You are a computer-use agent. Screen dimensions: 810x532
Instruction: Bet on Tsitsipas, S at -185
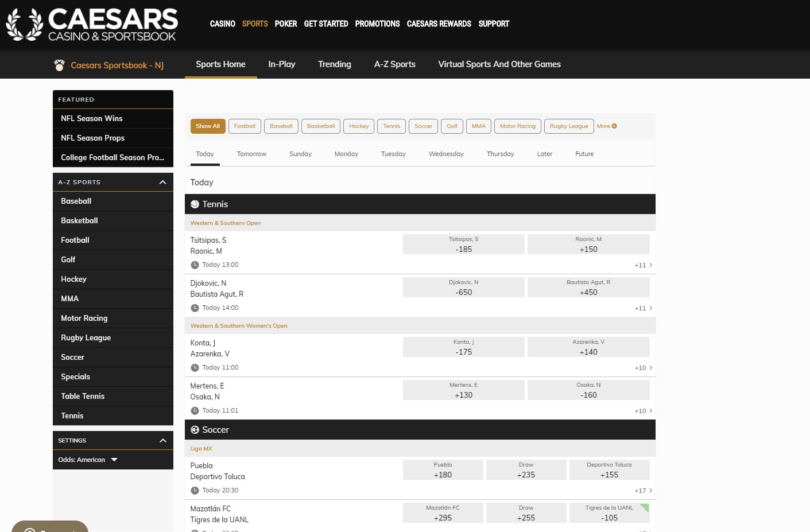coord(464,244)
